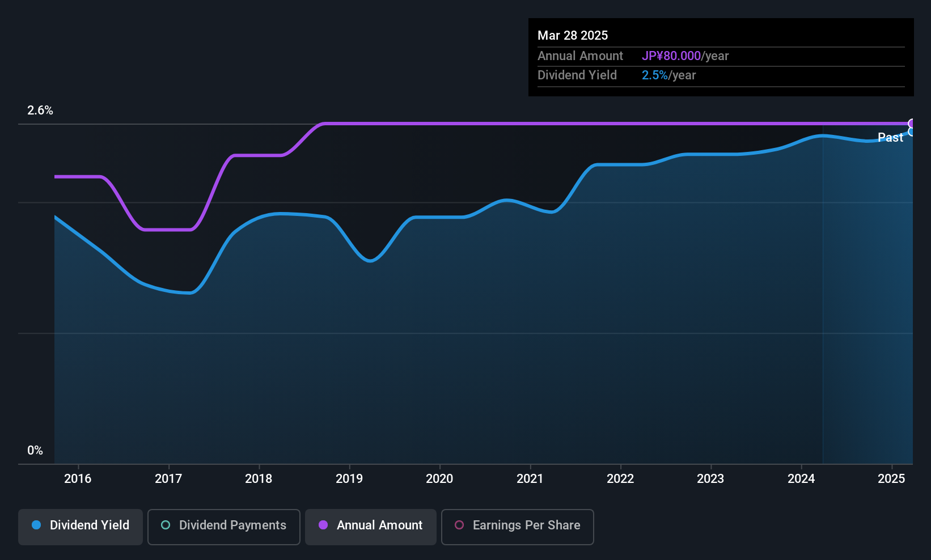
Task: Click the Past label on the chart
Action: [890, 137]
